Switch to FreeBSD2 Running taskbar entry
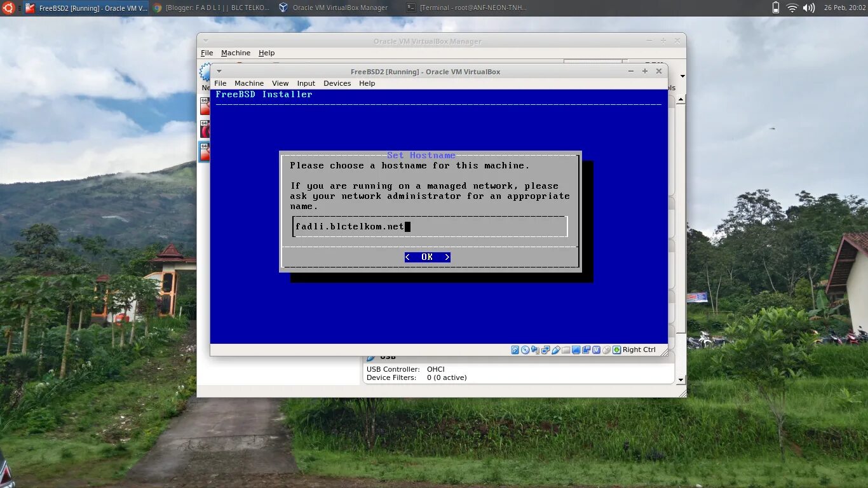 tap(86, 8)
